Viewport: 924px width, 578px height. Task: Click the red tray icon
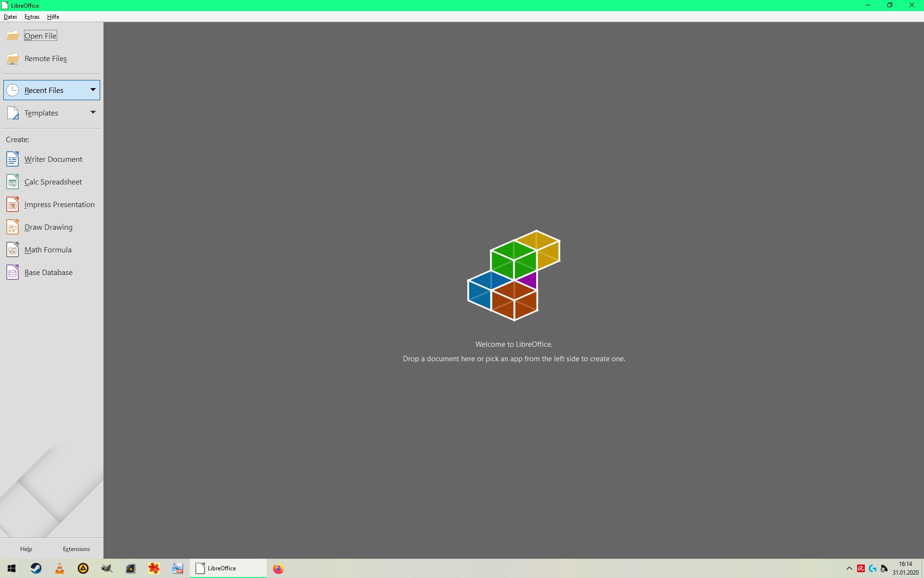pyautogui.click(x=861, y=568)
